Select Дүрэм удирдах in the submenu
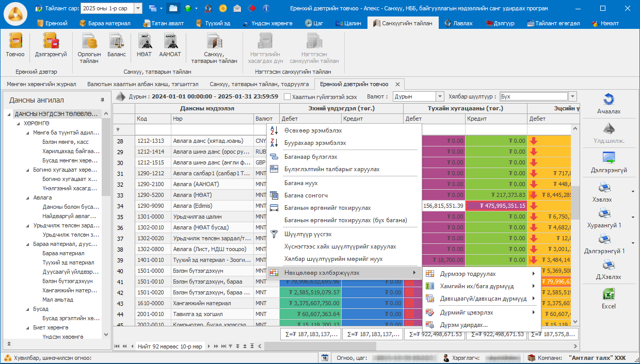The image size is (640, 364). coord(463,325)
